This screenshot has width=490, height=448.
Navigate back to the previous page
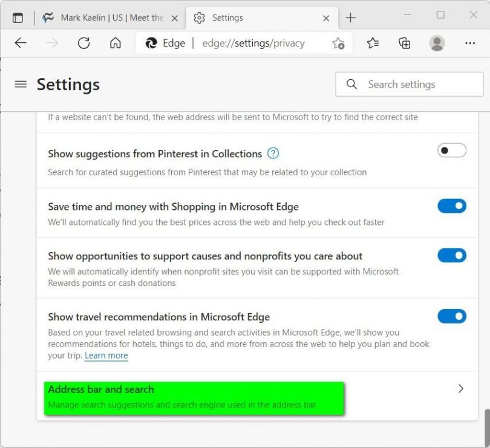coord(21,43)
